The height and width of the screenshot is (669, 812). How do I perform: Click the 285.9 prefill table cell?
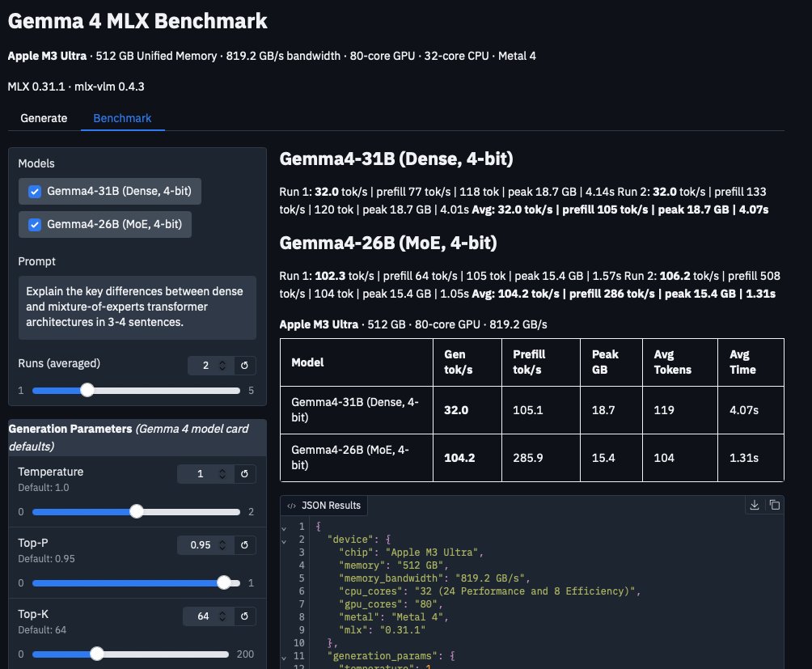point(540,458)
